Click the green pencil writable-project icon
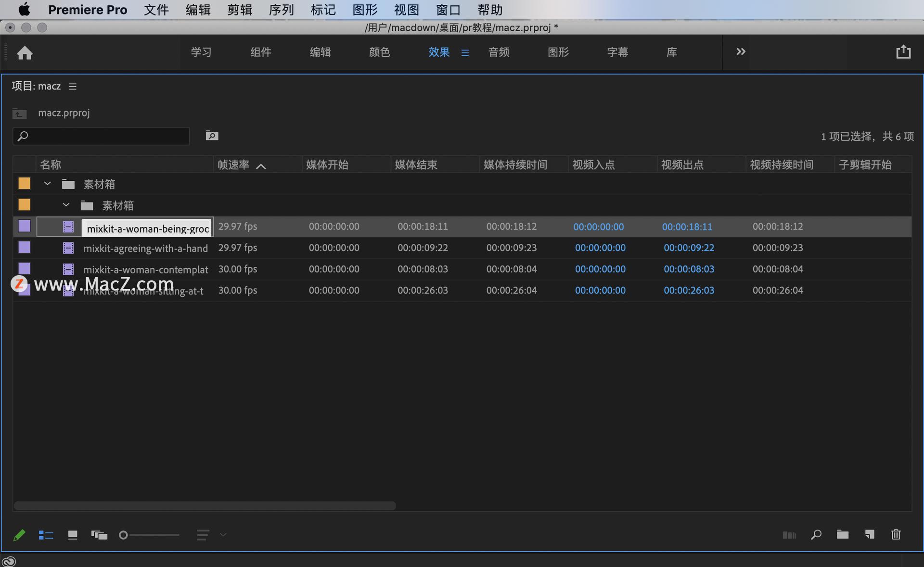 19,535
